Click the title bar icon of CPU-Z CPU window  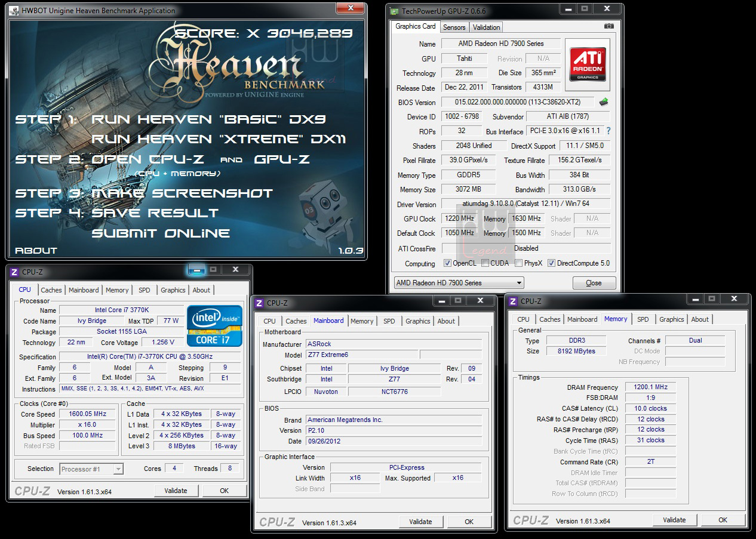[14, 272]
